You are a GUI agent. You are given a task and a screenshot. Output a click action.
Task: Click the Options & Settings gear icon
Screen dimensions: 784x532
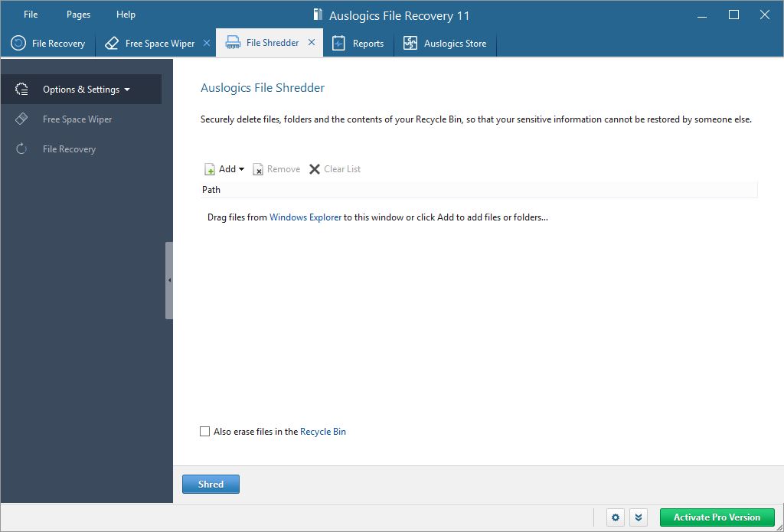click(21, 89)
